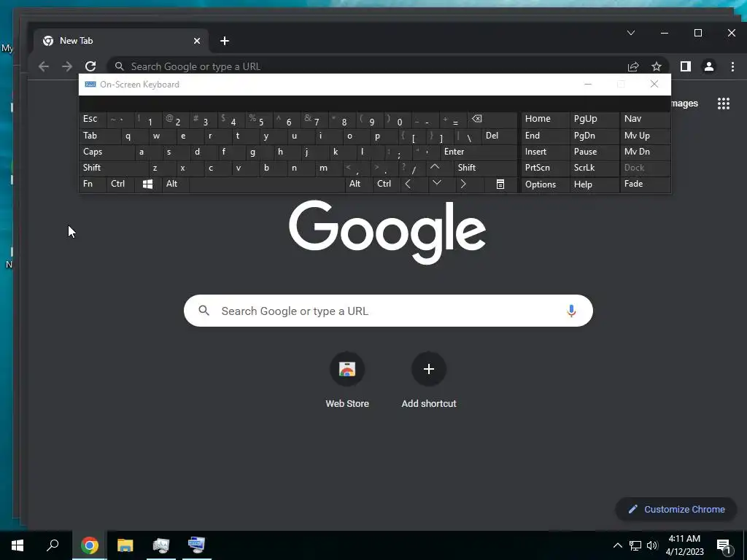
Task: Toggle the left Ctrl key
Action: coord(120,184)
